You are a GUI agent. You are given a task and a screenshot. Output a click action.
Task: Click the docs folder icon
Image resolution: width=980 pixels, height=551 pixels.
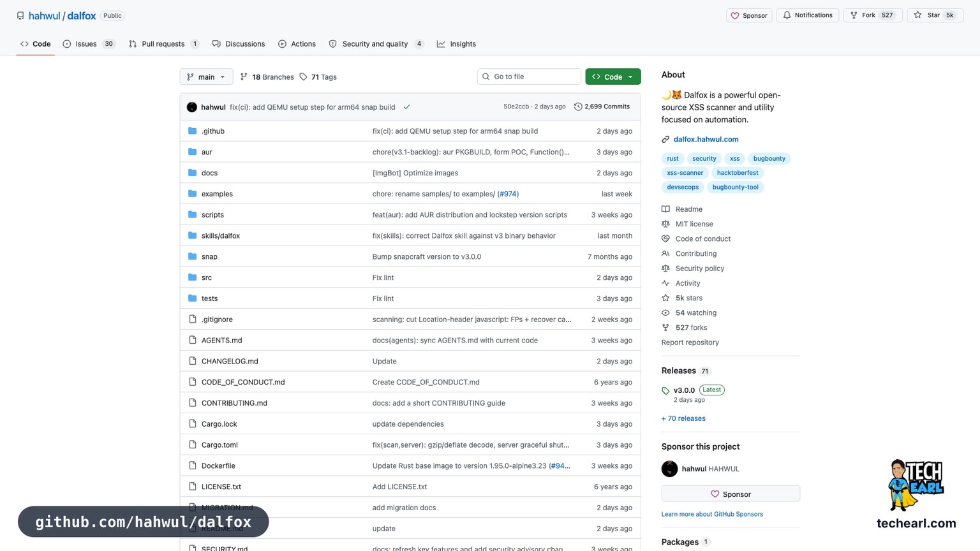(192, 173)
